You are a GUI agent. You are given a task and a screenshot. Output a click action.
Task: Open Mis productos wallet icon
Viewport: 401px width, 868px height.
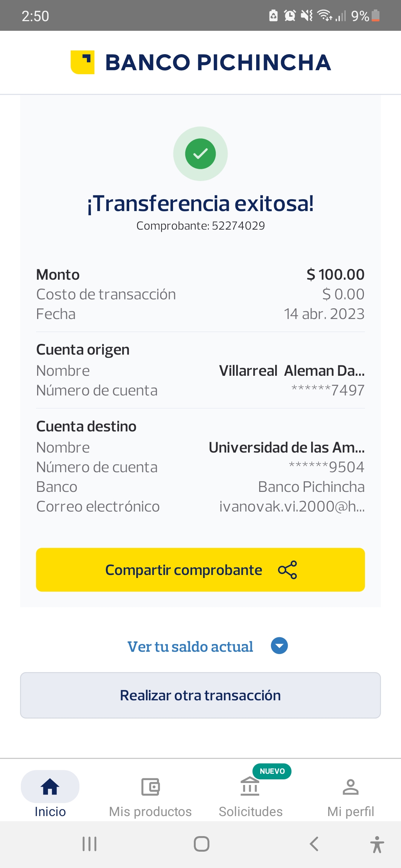click(150, 786)
